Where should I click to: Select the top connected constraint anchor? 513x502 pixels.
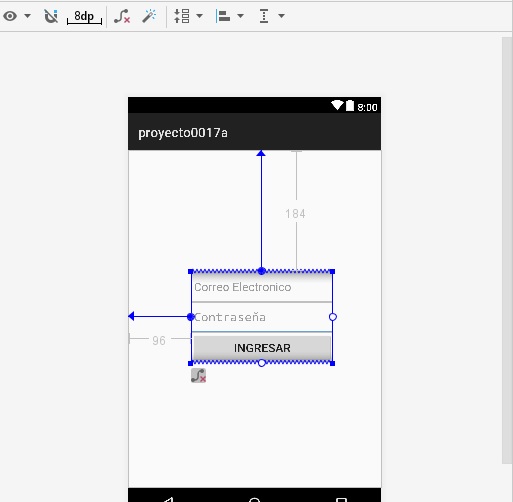coord(262,271)
